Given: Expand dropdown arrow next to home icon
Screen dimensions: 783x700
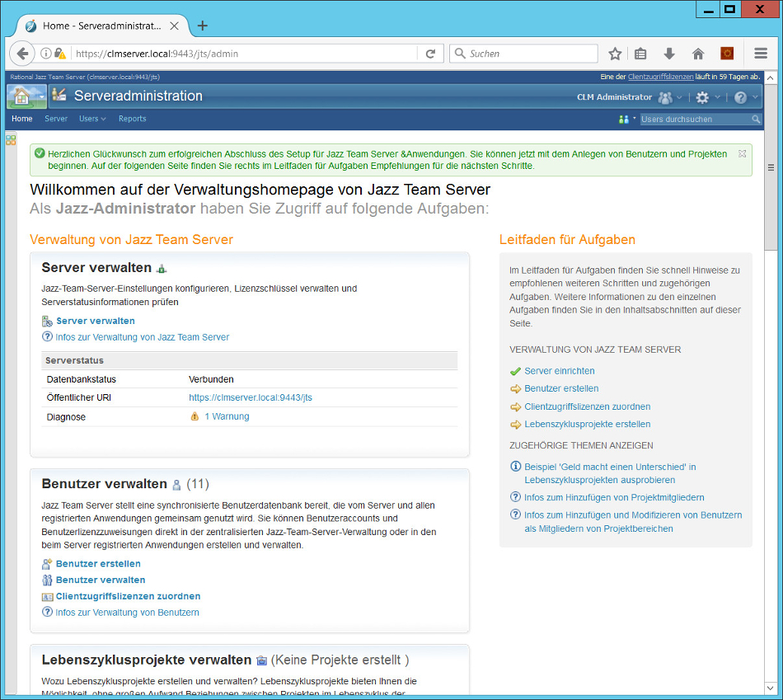Looking at the screenshot, I should pos(41,96).
